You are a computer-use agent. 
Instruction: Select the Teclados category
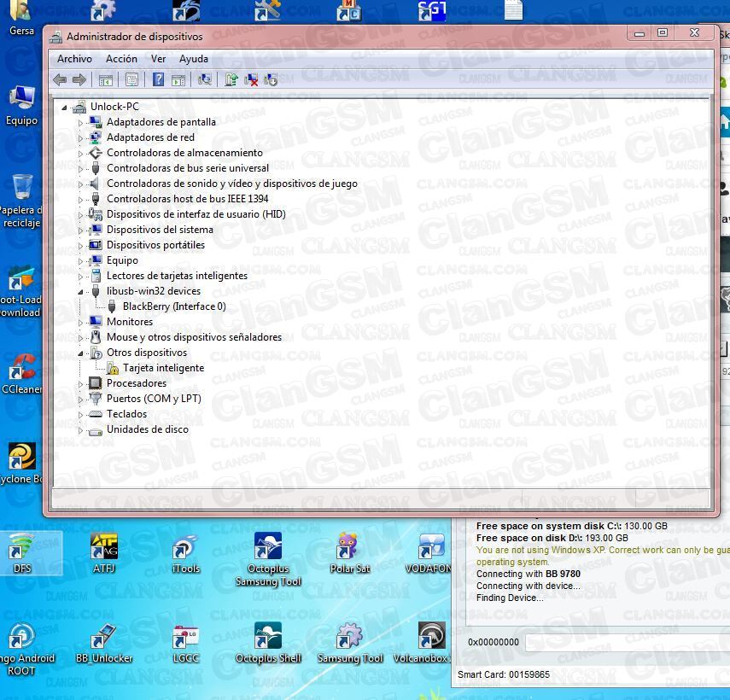point(126,414)
